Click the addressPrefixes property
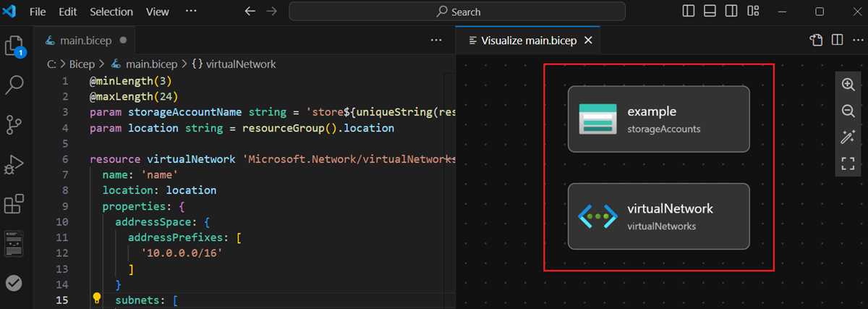Viewport: 868px width, 309px height. coord(176,237)
